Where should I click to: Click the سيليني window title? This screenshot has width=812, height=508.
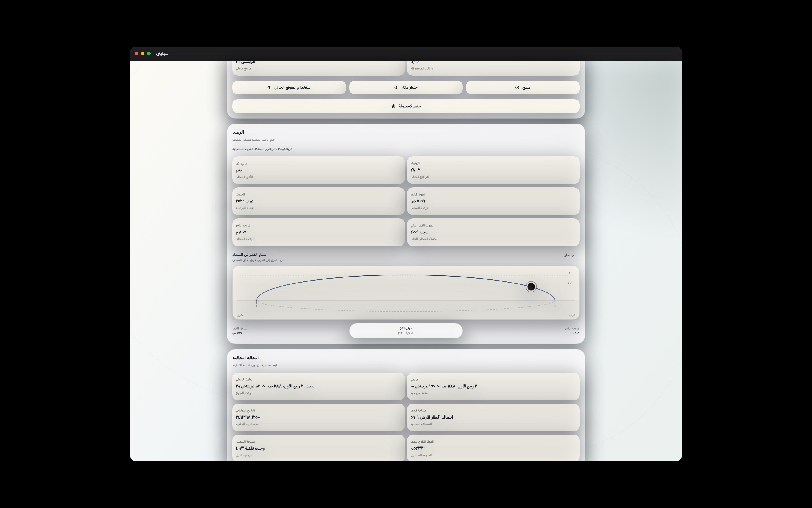coord(162,54)
